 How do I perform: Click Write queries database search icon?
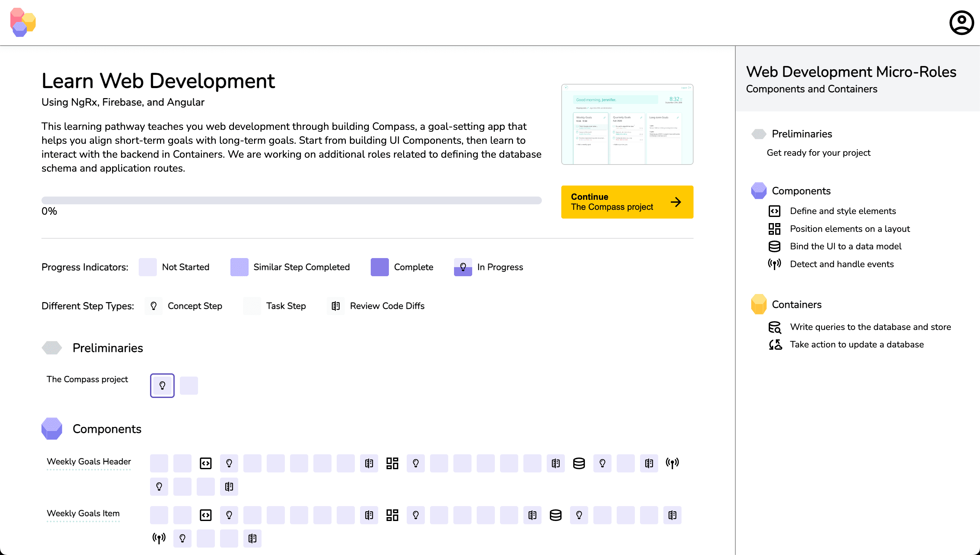pyautogui.click(x=775, y=327)
